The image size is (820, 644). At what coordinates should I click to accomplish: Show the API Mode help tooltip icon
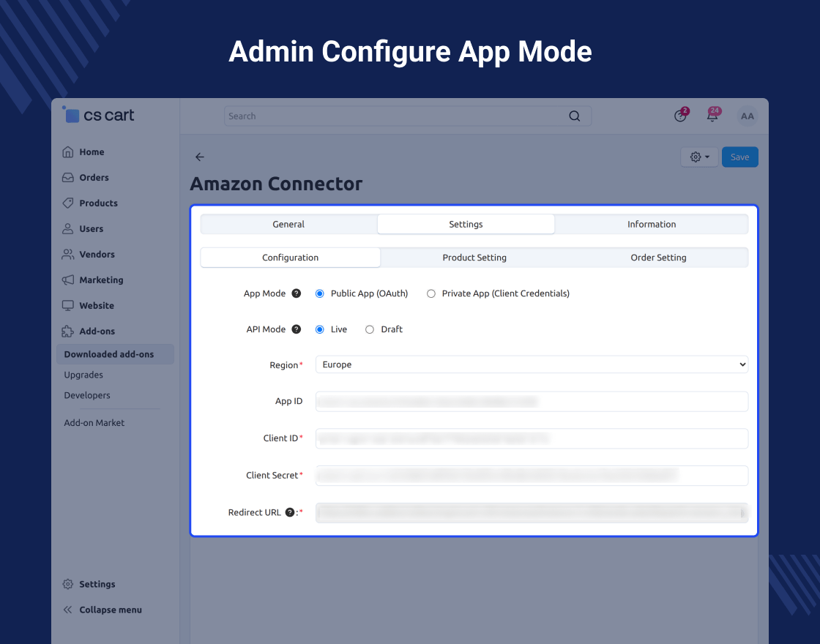click(296, 329)
